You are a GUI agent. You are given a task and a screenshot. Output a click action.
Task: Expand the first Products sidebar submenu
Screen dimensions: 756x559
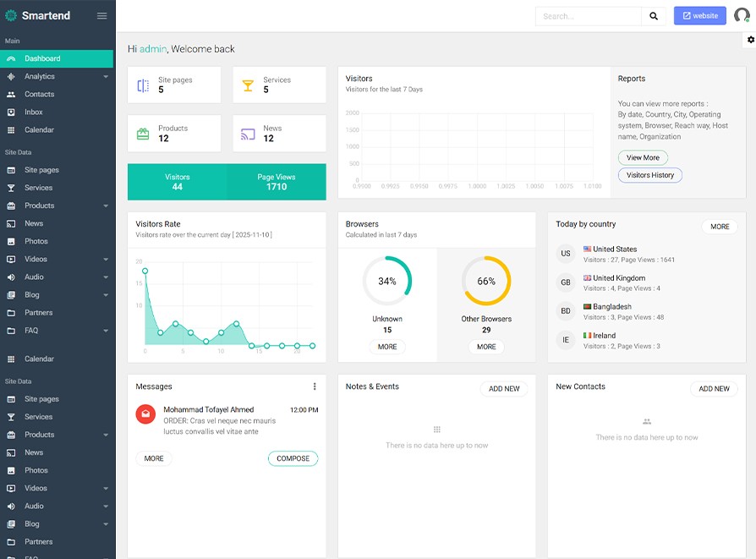click(106, 206)
